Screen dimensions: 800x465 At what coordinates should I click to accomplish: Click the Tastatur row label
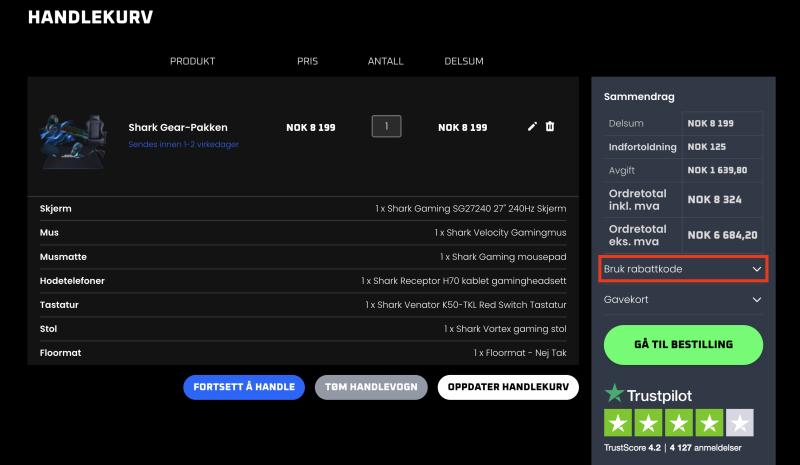59,305
